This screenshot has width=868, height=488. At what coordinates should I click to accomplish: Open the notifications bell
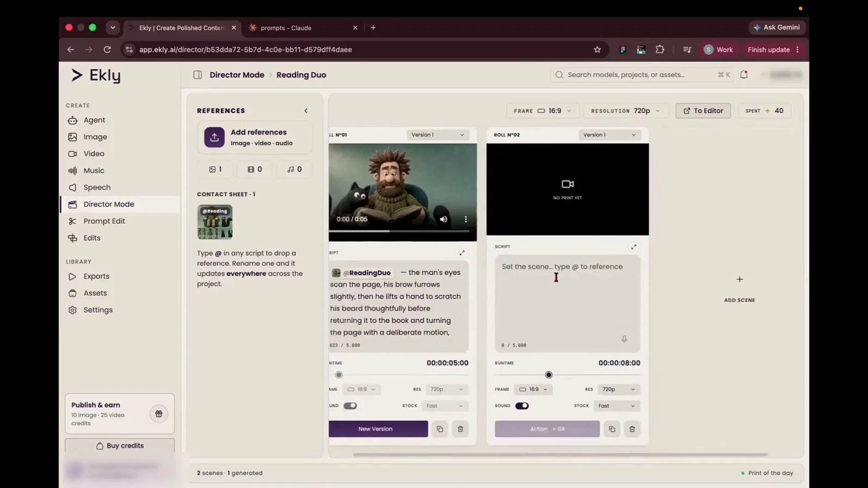744,75
